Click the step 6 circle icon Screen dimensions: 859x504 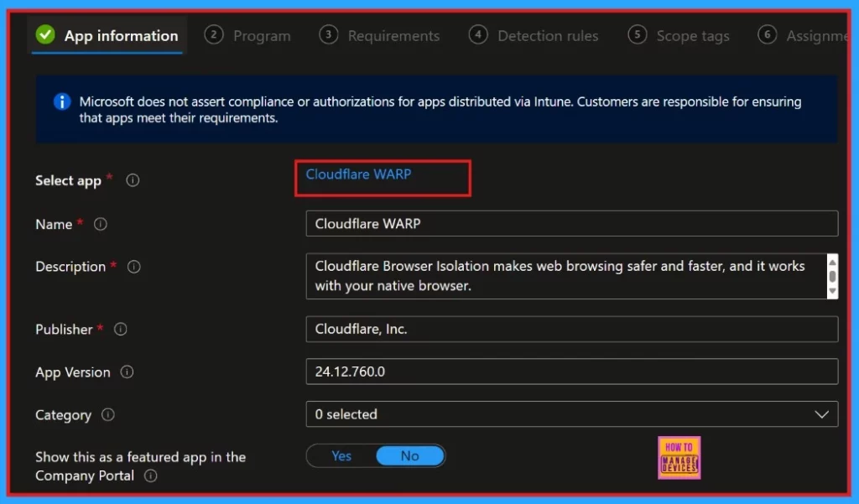pos(767,35)
